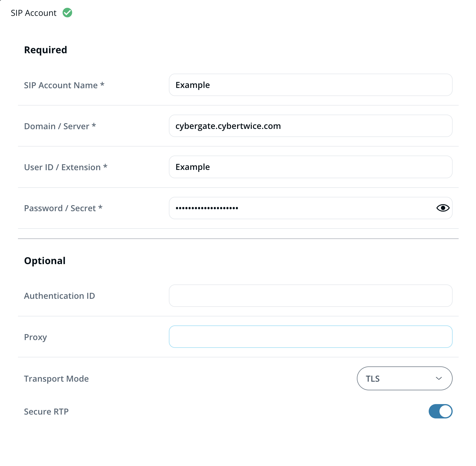This screenshot has width=476, height=466.
Task: Click into the masked Password / Secret field
Action: pyautogui.click(x=299, y=208)
